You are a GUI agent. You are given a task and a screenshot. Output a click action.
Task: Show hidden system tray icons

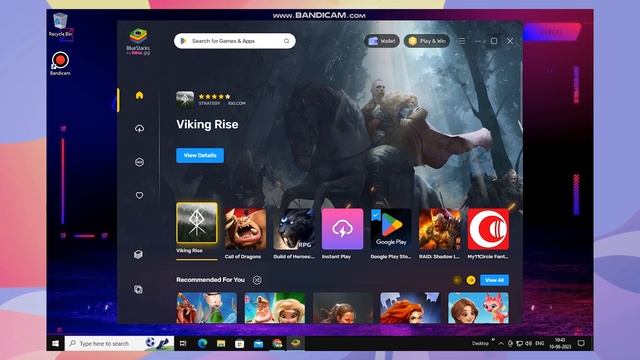(x=501, y=344)
